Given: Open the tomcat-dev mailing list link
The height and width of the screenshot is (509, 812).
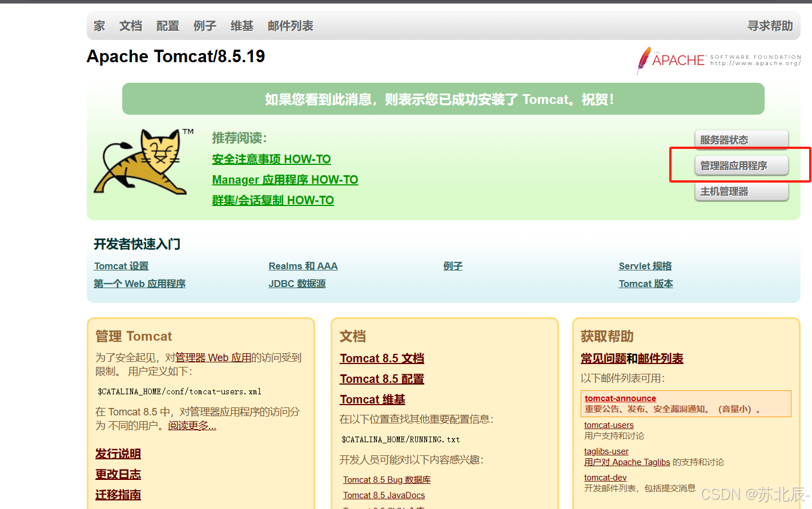Looking at the screenshot, I should (605, 478).
